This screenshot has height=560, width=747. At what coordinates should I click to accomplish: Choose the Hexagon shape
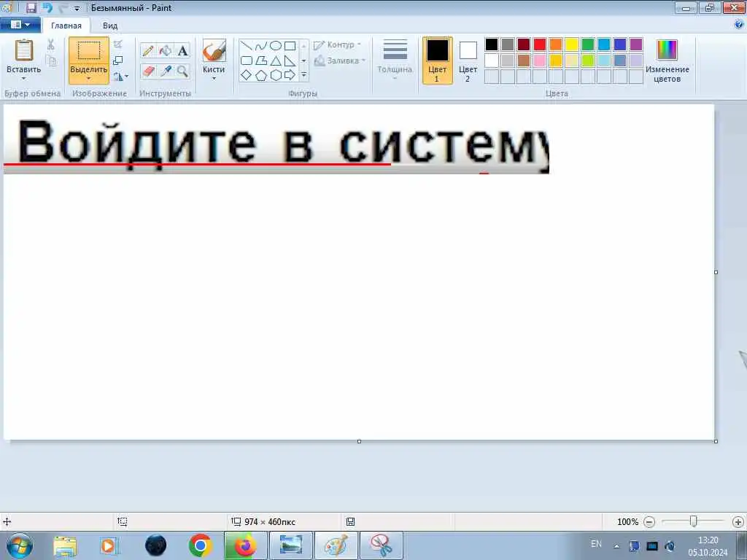(x=275, y=75)
